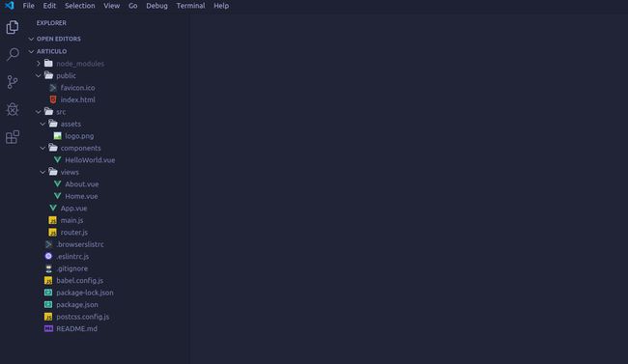This screenshot has width=628, height=364.
Task: Open the Source Control icon
Action: pyautogui.click(x=13, y=82)
